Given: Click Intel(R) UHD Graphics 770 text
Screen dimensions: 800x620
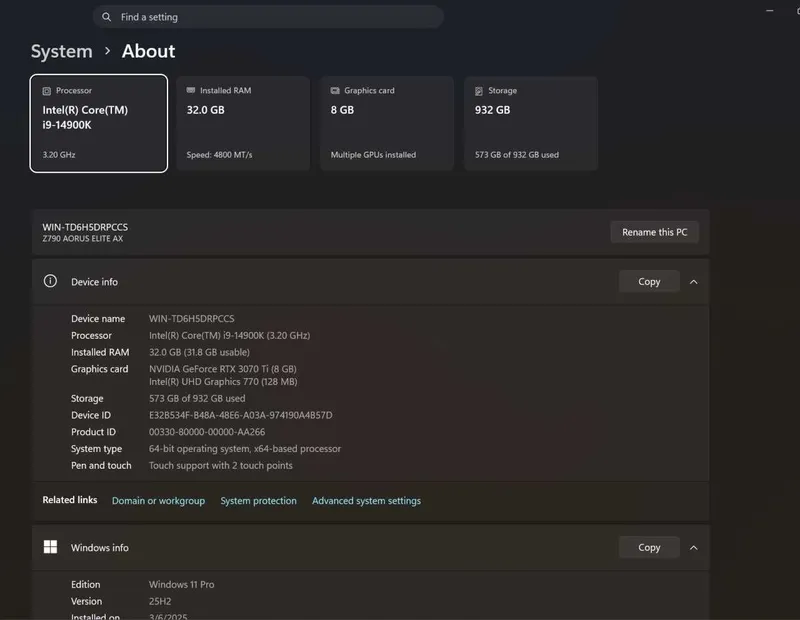Looking at the screenshot, I should click(x=223, y=382).
